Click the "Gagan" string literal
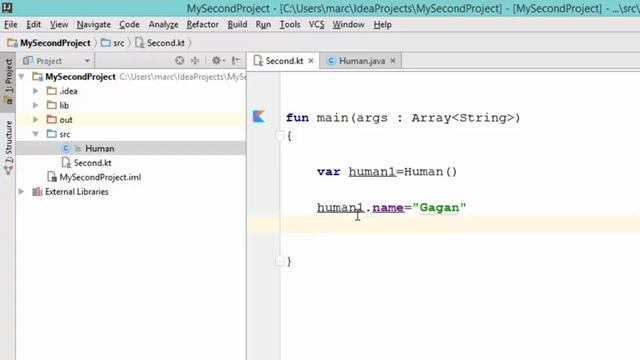The image size is (640, 360). (439, 208)
